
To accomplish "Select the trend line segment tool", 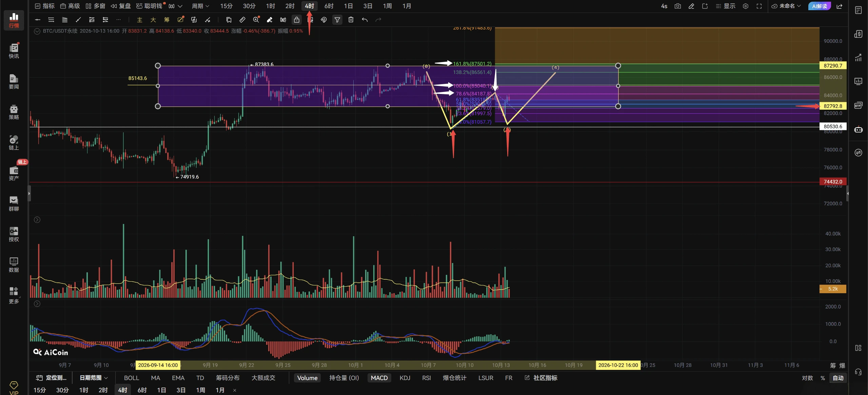I will pos(78,20).
